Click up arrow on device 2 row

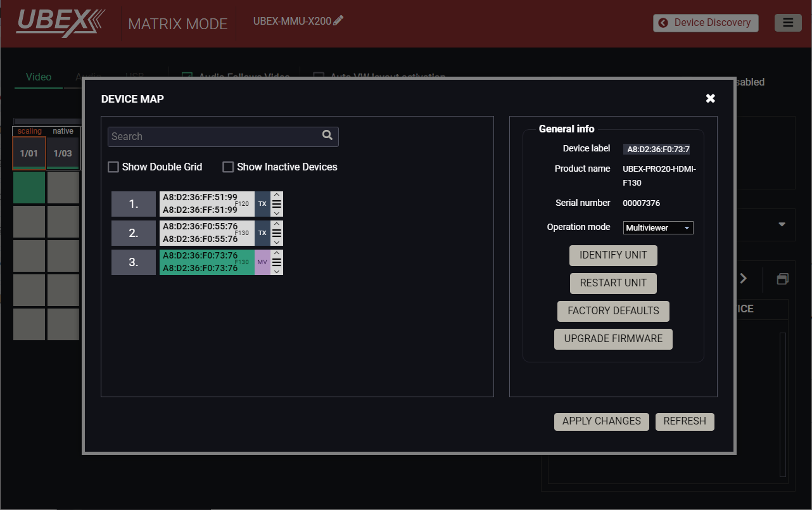(277, 224)
